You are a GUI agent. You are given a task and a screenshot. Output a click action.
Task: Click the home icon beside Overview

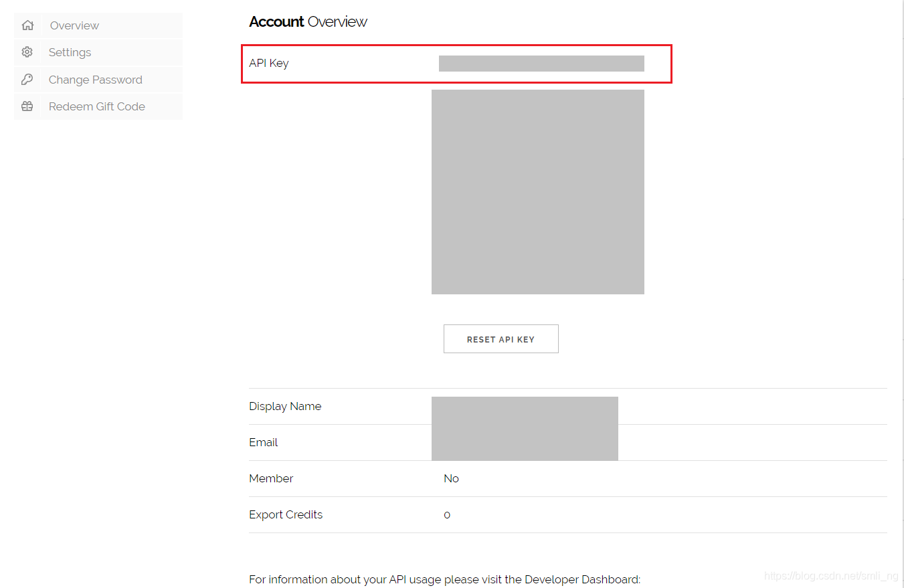(27, 25)
